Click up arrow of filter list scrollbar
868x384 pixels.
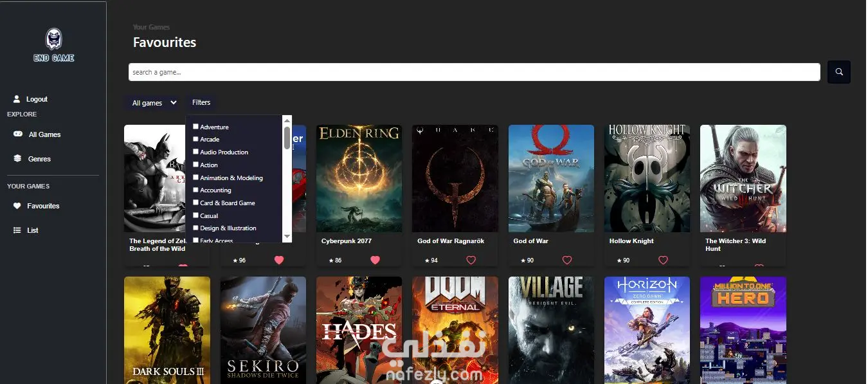[x=287, y=120]
